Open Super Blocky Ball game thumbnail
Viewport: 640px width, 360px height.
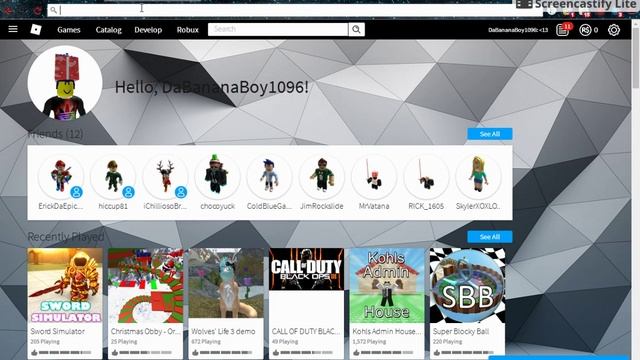(x=467, y=285)
